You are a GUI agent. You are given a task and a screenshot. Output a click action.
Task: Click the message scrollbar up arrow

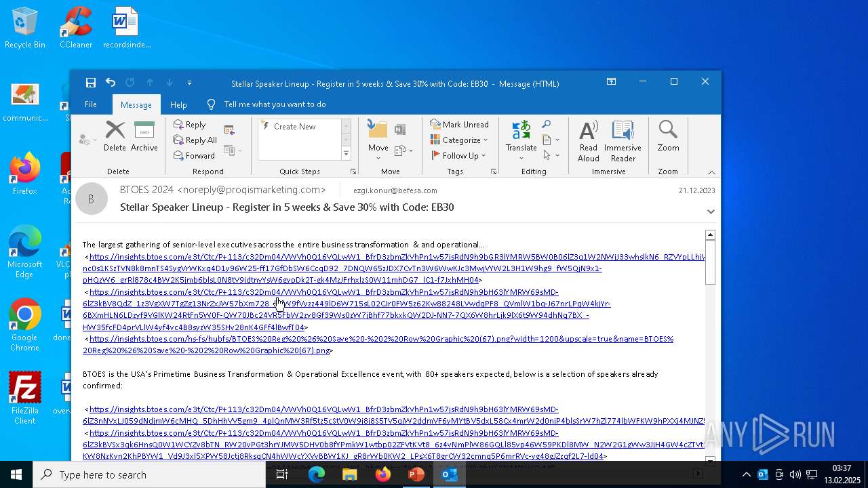coord(710,235)
